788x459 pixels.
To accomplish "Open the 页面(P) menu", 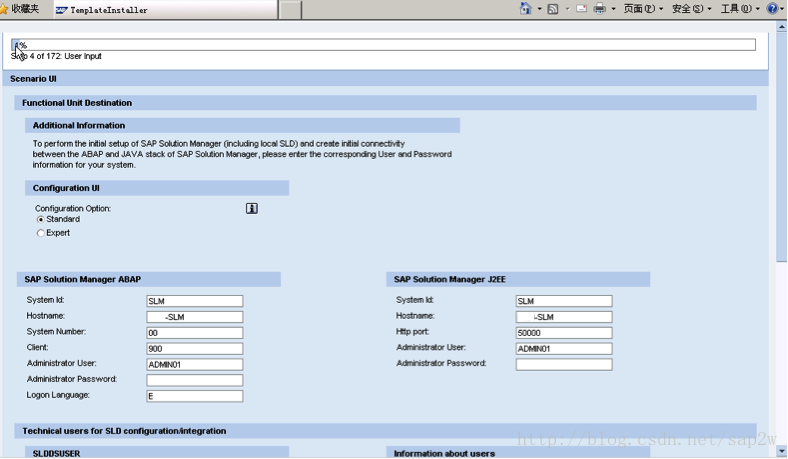I will point(643,9).
